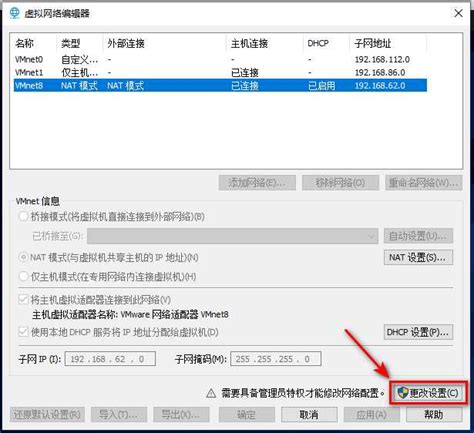
Task: Click the 导入 button
Action: pyautogui.click(x=119, y=415)
